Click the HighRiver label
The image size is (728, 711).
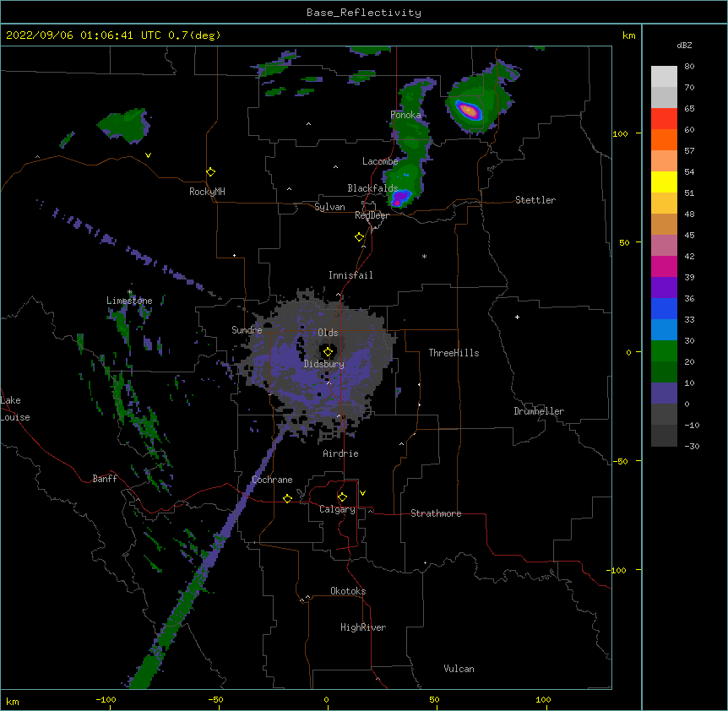pyautogui.click(x=363, y=627)
